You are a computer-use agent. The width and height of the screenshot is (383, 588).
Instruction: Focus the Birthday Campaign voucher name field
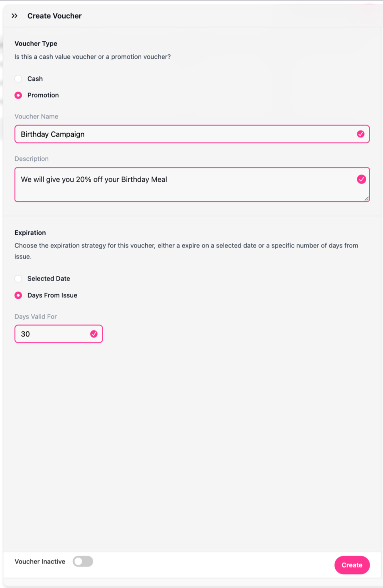pyautogui.click(x=192, y=134)
